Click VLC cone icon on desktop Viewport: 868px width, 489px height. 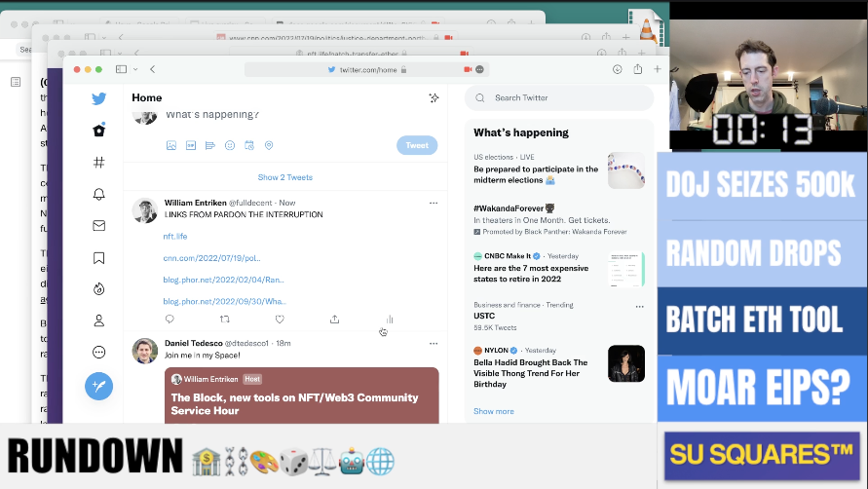[x=647, y=29]
